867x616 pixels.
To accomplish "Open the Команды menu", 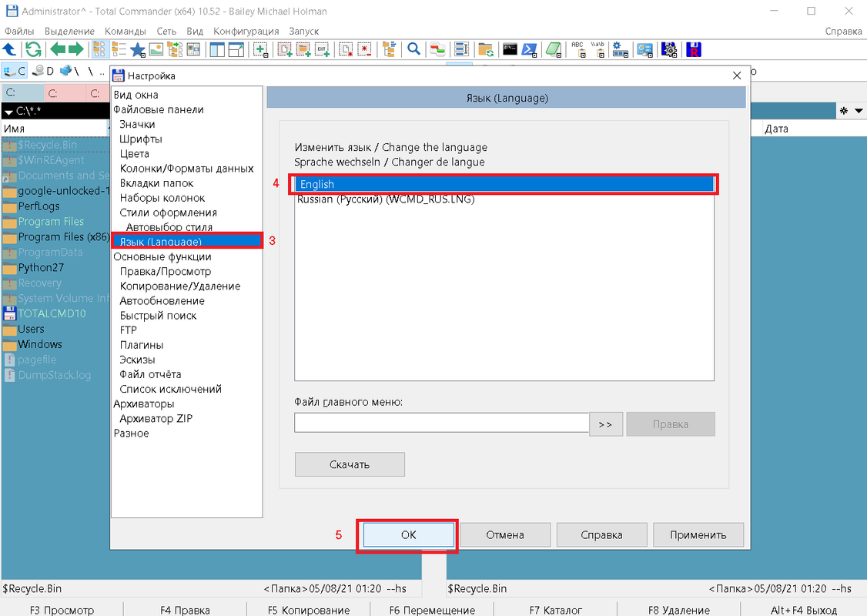I will [126, 31].
